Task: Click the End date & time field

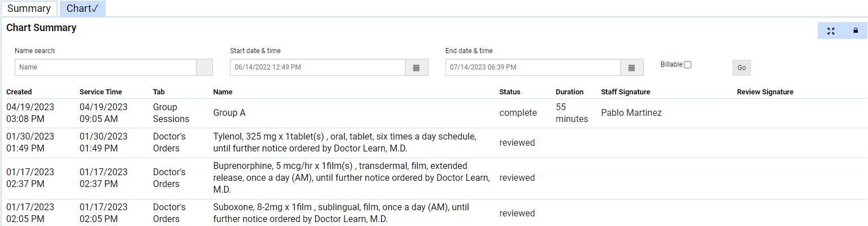Action: click(x=533, y=68)
